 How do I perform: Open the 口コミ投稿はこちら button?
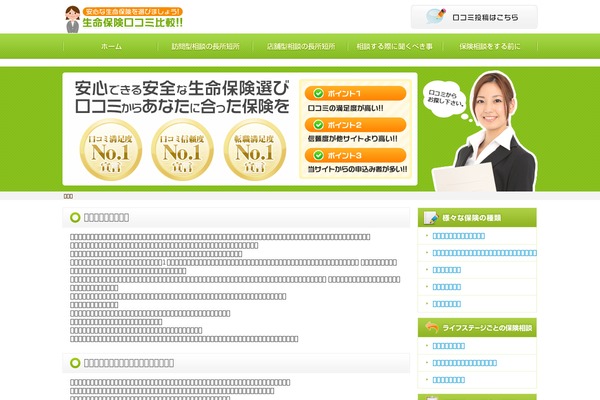pos(474,17)
